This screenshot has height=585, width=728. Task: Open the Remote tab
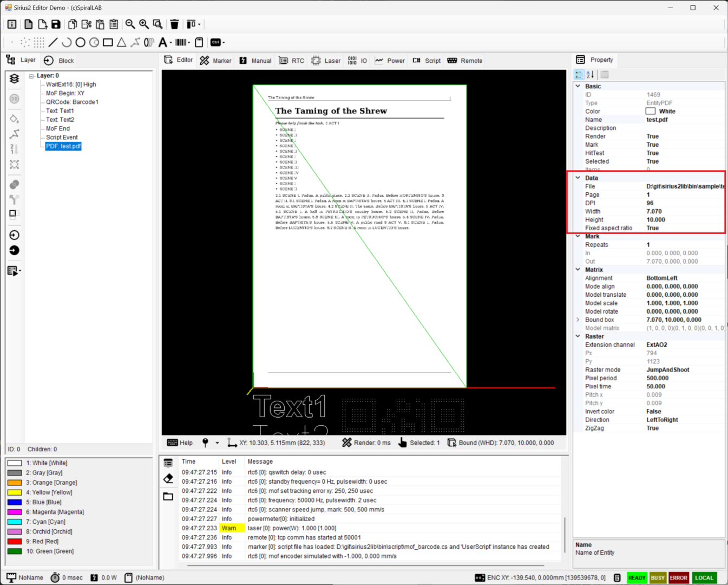click(465, 61)
